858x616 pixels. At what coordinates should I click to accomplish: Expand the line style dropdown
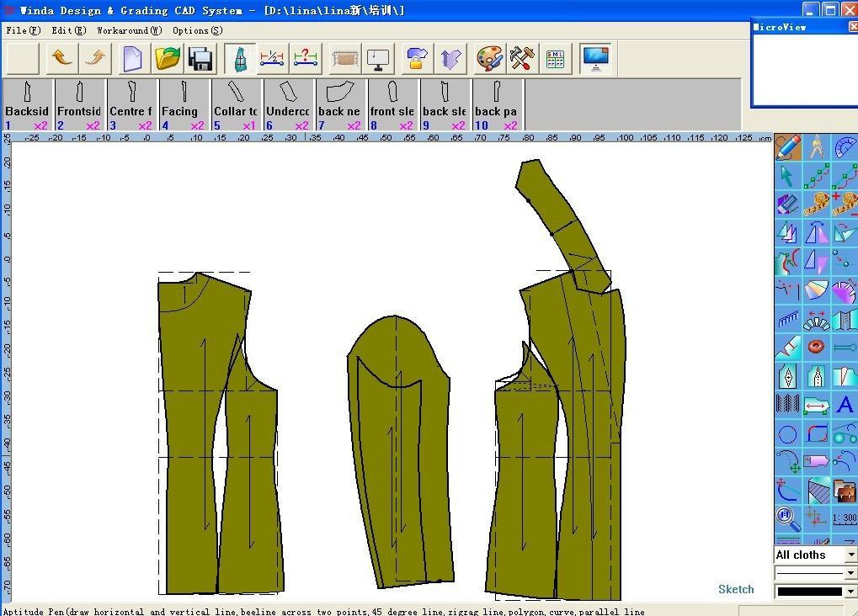[x=851, y=573]
